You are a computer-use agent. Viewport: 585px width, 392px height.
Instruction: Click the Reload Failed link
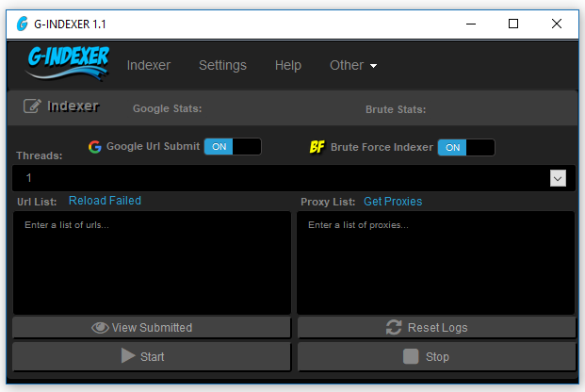(105, 201)
